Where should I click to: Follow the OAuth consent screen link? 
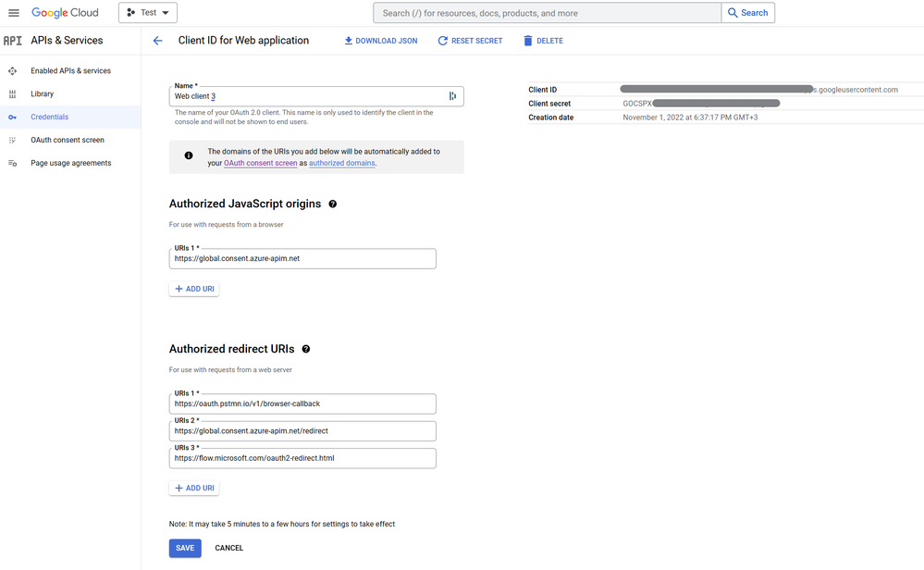pyautogui.click(x=261, y=163)
